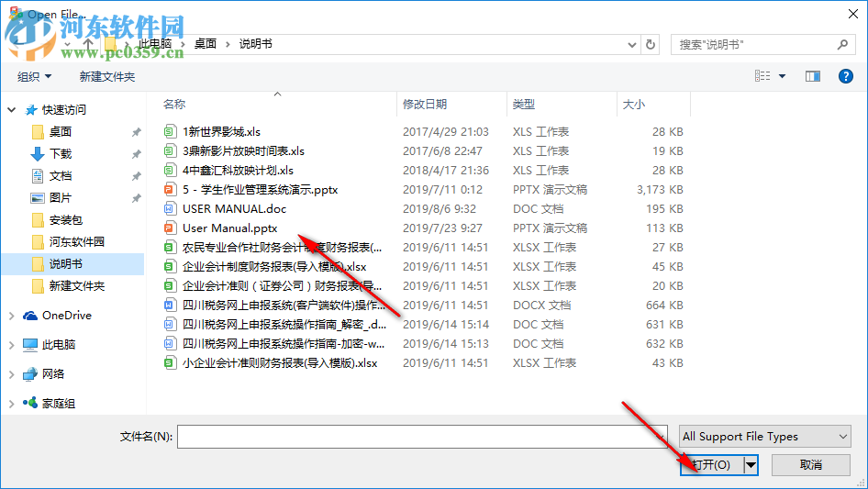This screenshot has height=489, width=868.
Task: Click the 说明书 breadcrumb segment
Action: point(255,44)
